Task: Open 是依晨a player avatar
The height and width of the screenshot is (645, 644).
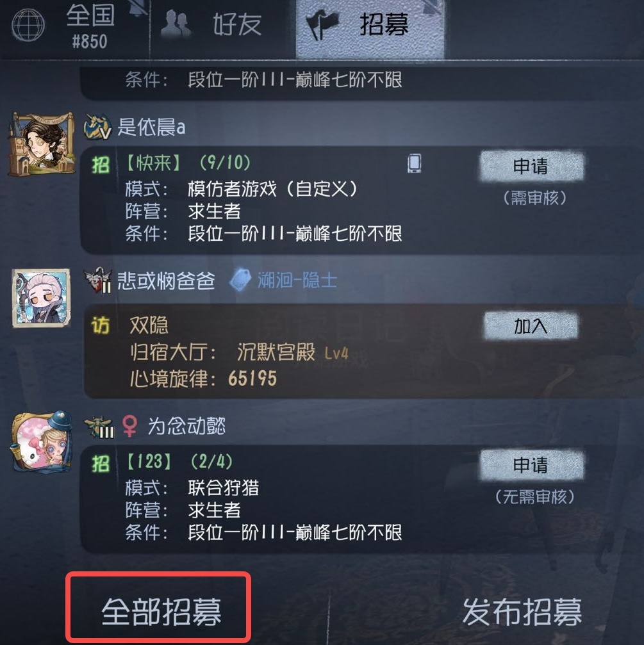Action: click(42, 143)
